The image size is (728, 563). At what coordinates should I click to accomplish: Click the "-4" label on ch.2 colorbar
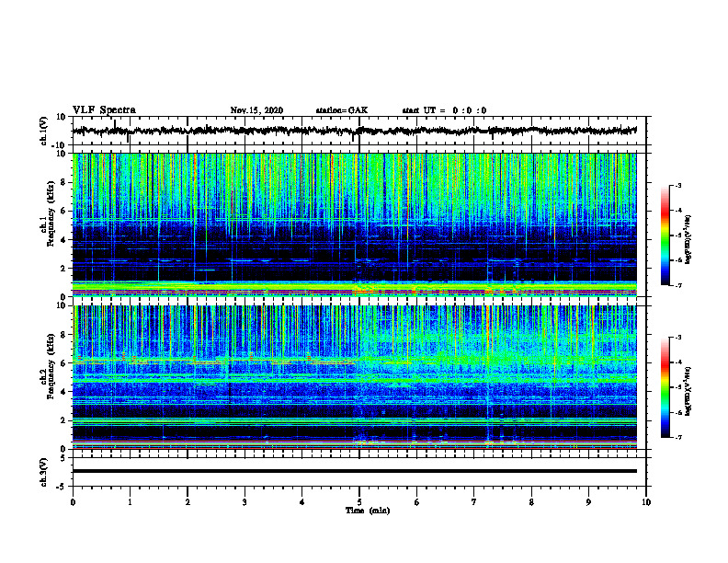click(677, 362)
